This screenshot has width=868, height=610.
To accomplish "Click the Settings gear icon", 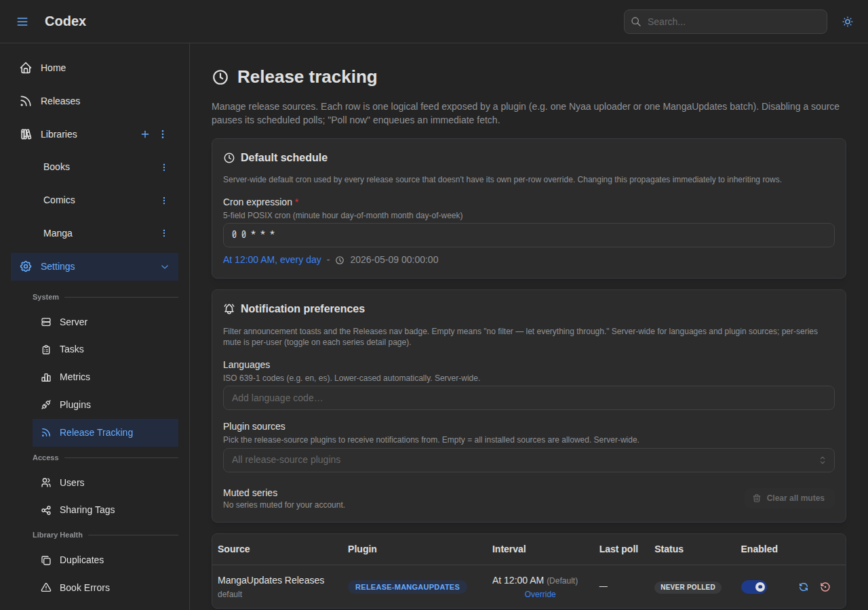I will click(x=26, y=266).
